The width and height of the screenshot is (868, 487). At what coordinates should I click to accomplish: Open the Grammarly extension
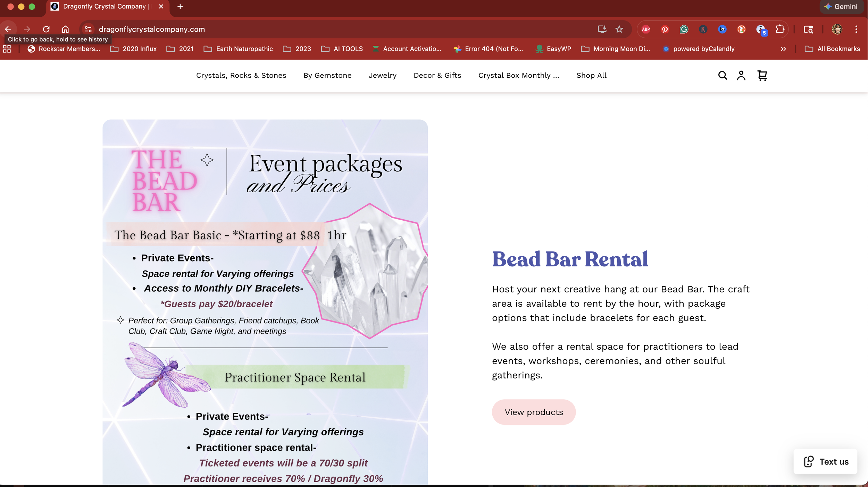[684, 29]
